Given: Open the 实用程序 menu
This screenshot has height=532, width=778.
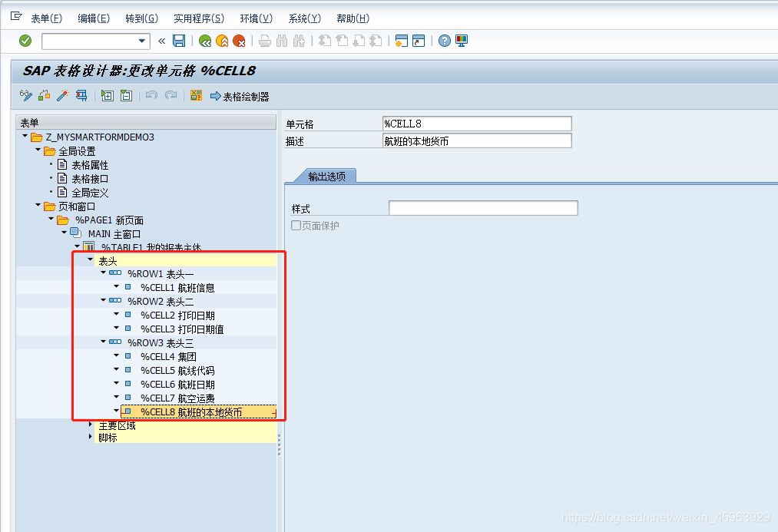Looking at the screenshot, I should (199, 18).
